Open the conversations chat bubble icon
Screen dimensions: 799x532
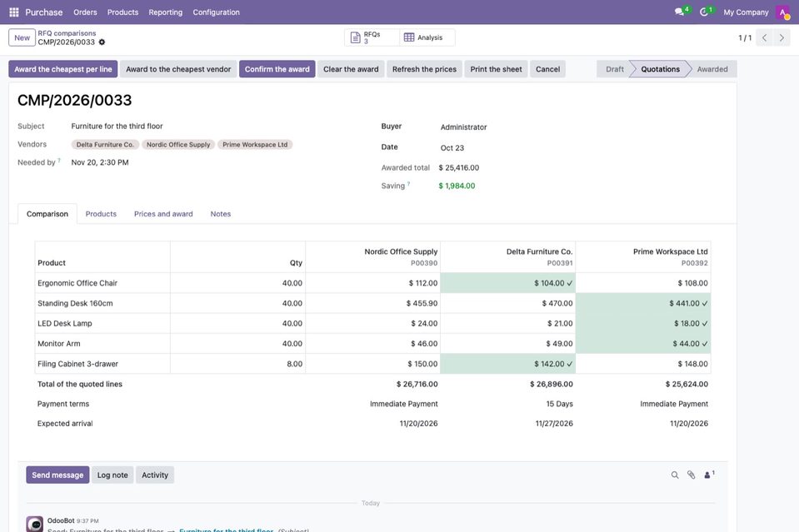point(679,12)
